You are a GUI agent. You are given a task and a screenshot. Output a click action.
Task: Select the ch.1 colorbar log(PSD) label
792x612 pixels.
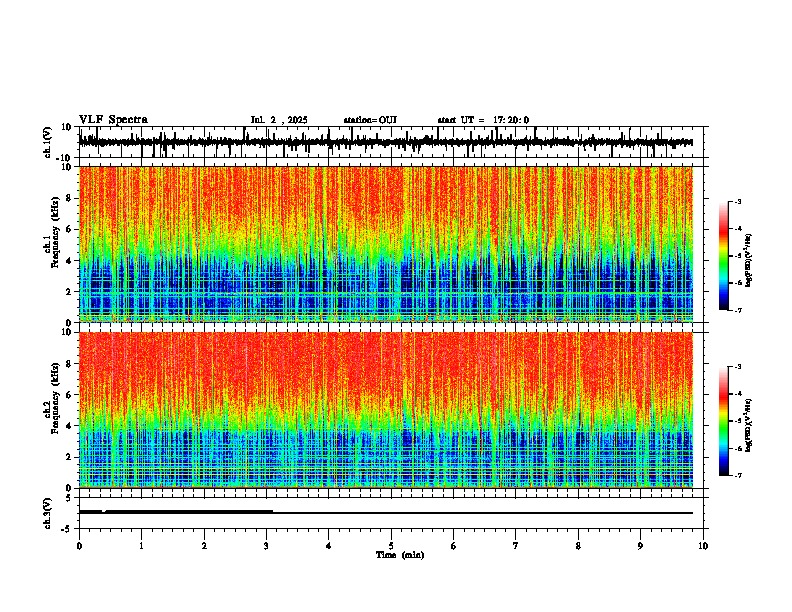click(x=749, y=261)
